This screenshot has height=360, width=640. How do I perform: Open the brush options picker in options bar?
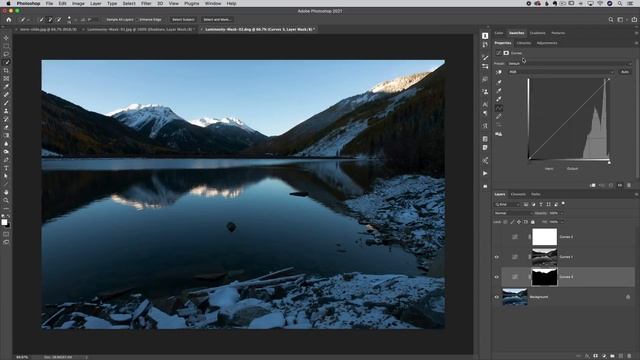(70, 20)
